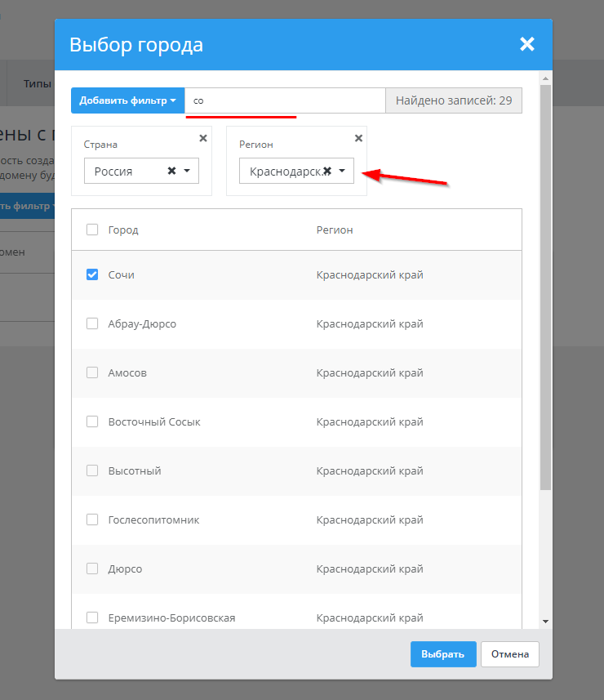Focus the search field containing "со"
This screenshot has width=604, height=700.
(x=284, y=100)
